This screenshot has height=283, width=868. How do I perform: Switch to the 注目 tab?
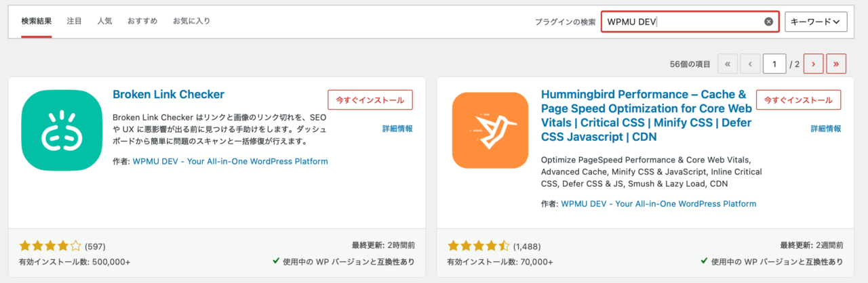75,21
